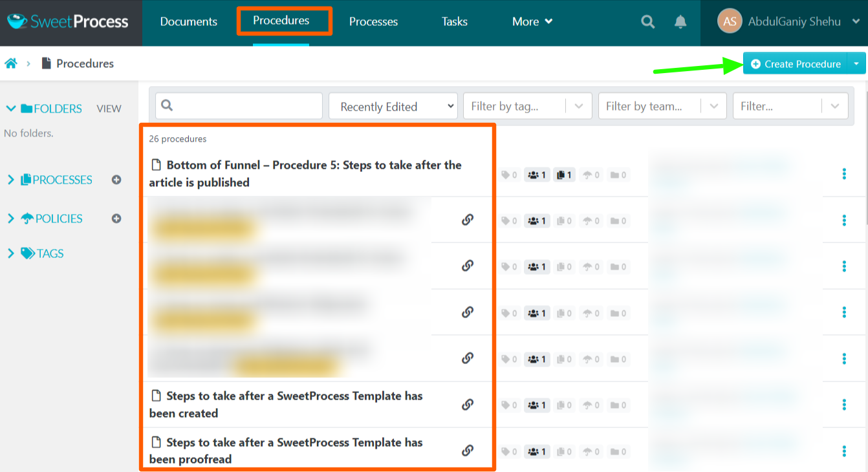
Task: Copy link for 'Template has been created' procedure
Action: (x=468, y=404)
